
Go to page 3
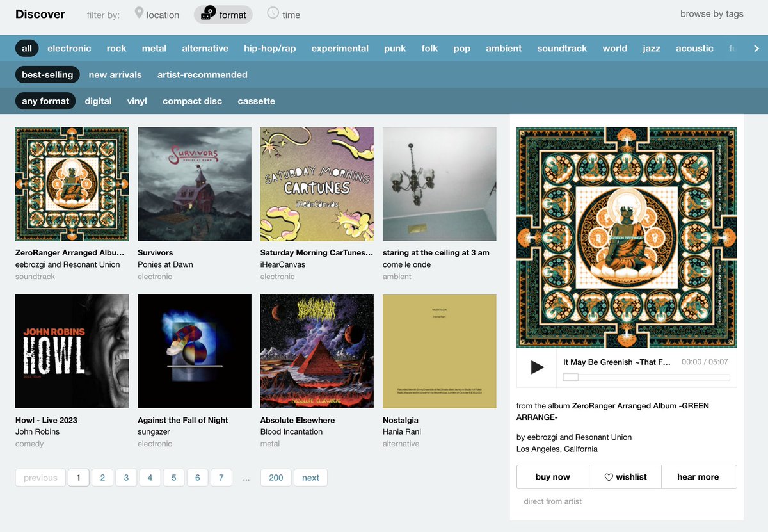pos(126,478)
